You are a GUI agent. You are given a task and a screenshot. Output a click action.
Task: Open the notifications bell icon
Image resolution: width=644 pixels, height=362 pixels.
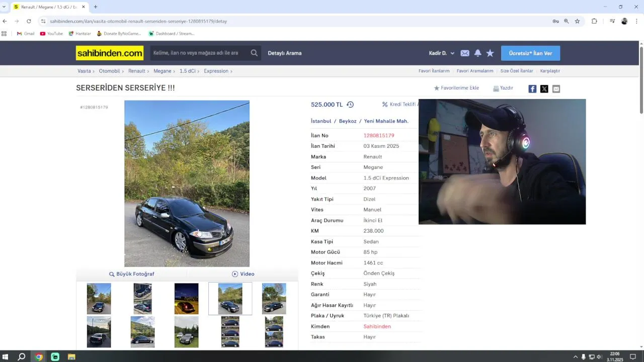pyautogui.click(x=477, y=53)
